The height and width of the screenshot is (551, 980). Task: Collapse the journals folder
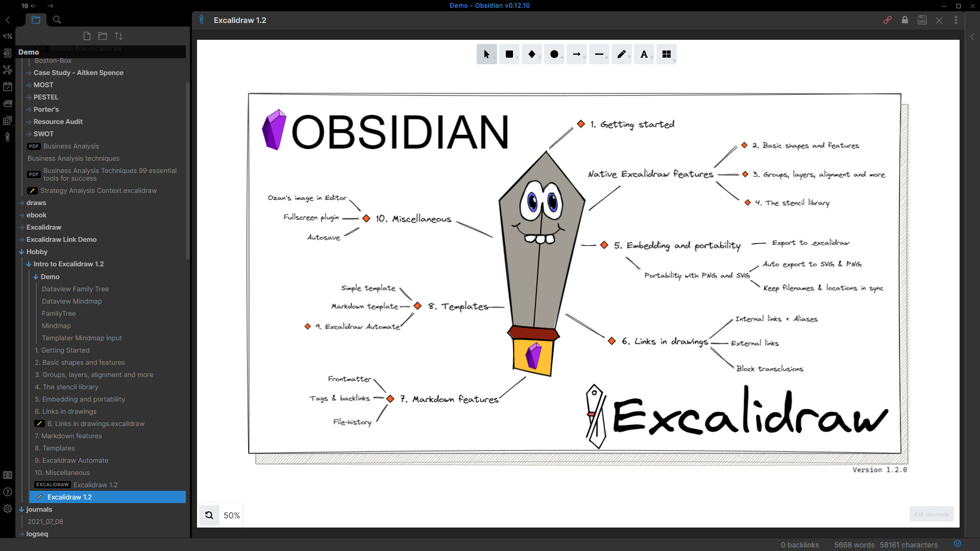(x=39, y=510)
